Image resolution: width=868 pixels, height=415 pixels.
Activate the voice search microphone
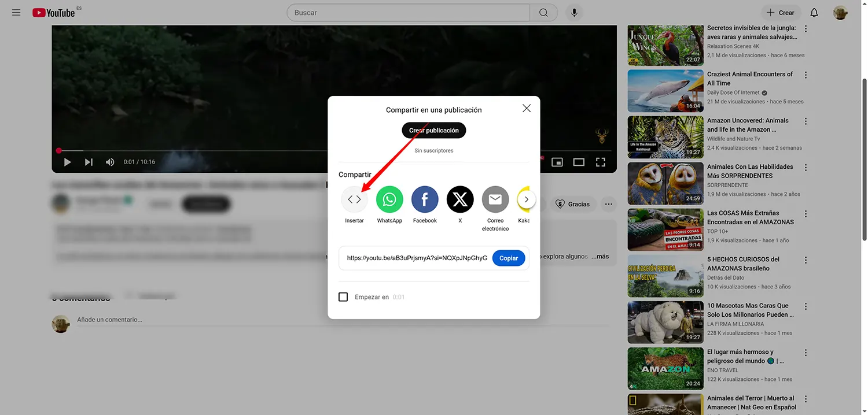click(x=574, y=12)
